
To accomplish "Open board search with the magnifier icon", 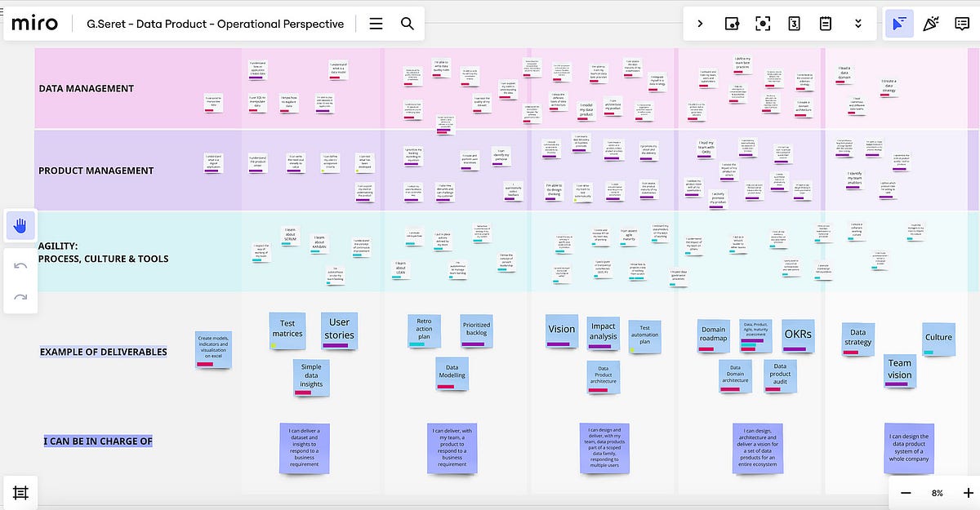I will coord(407,24).
